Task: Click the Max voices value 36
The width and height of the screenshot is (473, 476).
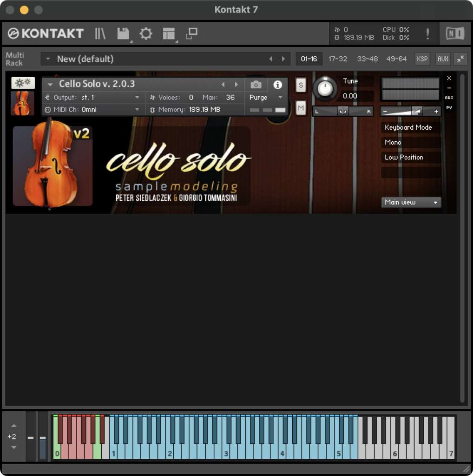Action: 230,98
